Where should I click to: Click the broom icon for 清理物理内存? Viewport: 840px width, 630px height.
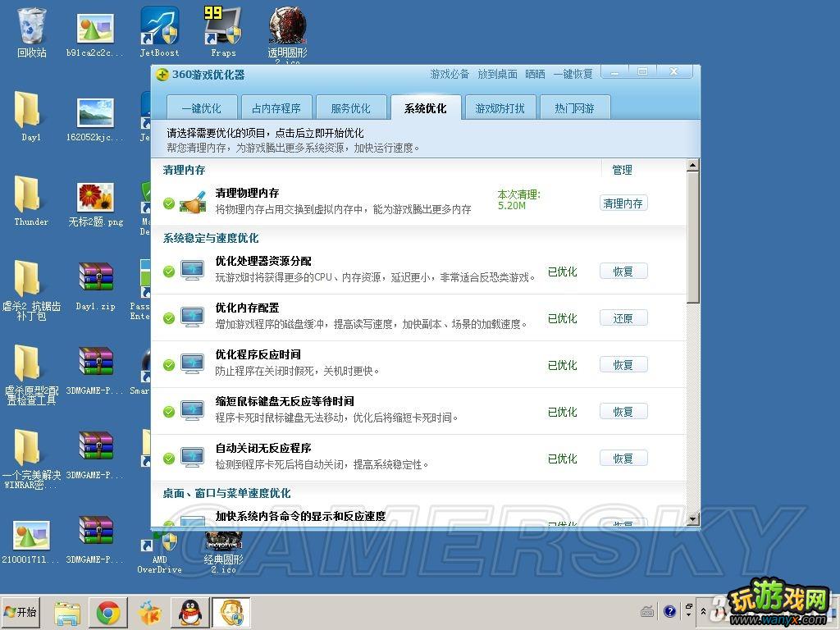[192, 203]
